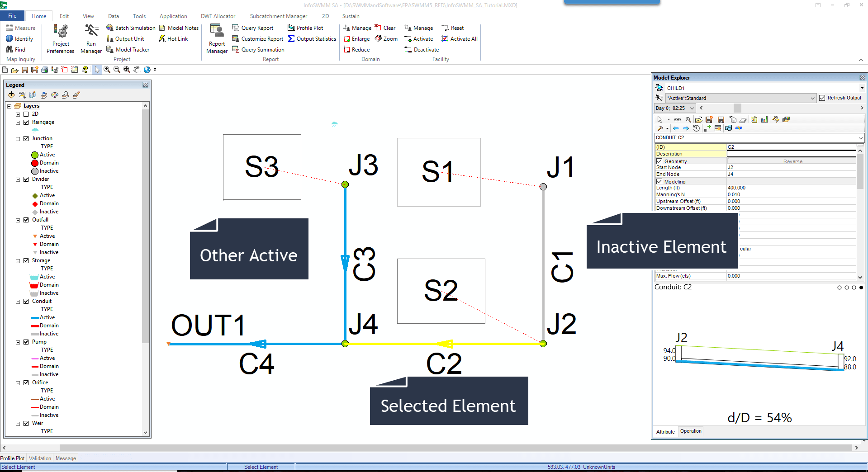Viewport: 868px width, 472px height.
Task: Select the zoom-in magnifier on the map toolbar
Action: (x=107, y=70)
